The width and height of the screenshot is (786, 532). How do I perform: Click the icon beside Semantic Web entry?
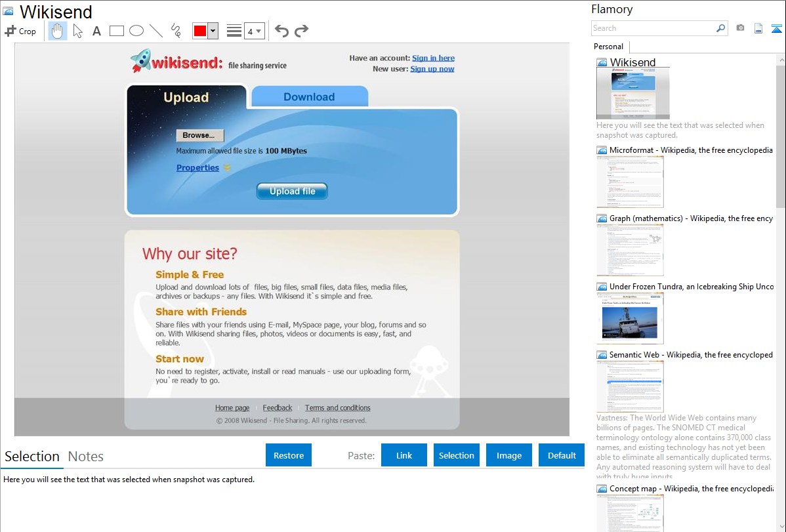click(602, 355)
